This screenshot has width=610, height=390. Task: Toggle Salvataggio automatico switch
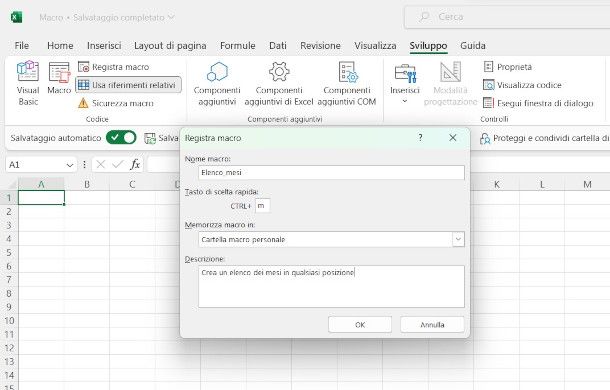tap(121, 138)
